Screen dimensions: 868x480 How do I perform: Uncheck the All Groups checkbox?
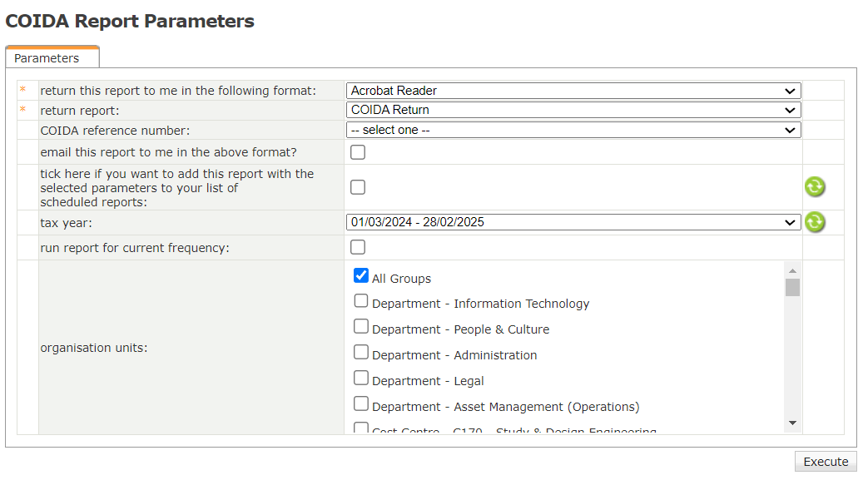361,275
